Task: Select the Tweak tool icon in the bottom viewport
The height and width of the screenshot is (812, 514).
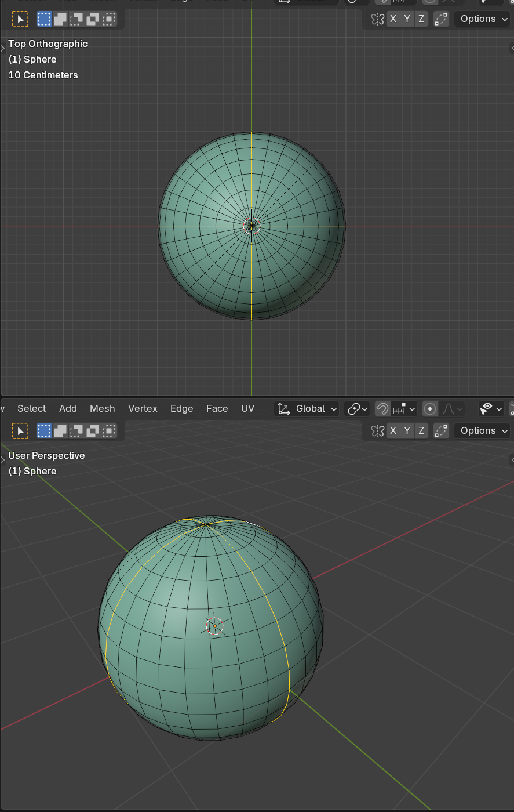Action: 20,430
